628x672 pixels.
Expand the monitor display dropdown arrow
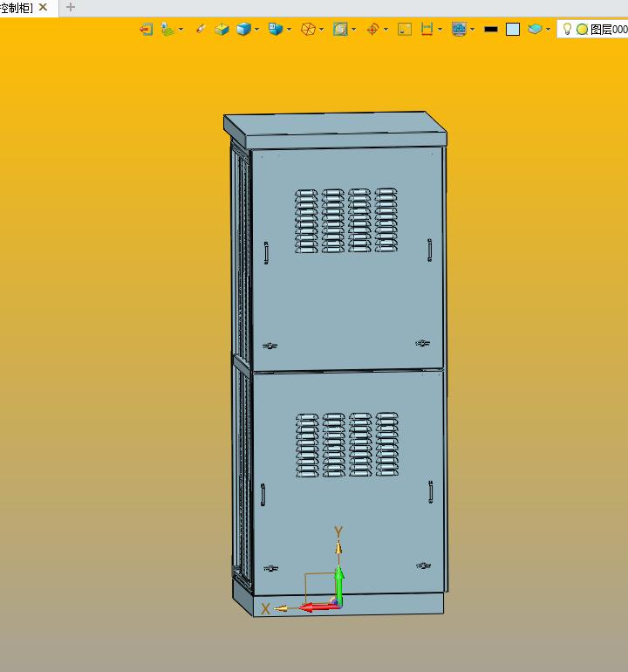pyautogui.click(x=473, y=30)
